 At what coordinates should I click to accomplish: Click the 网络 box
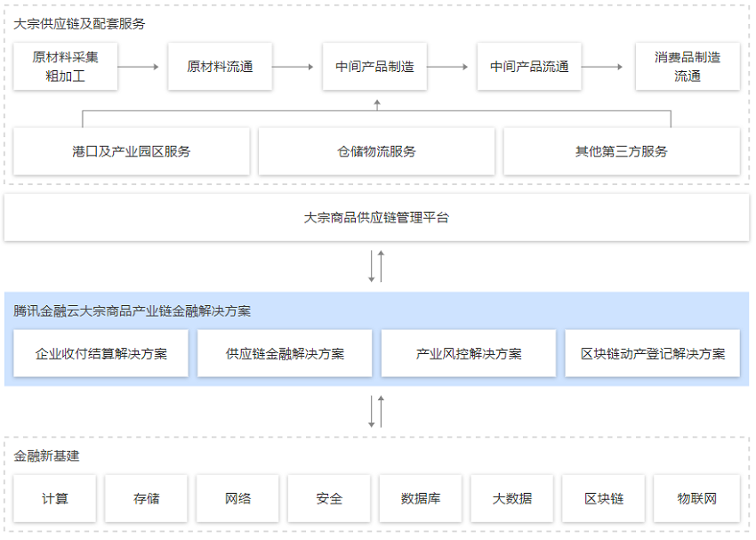tap(238, 499)
